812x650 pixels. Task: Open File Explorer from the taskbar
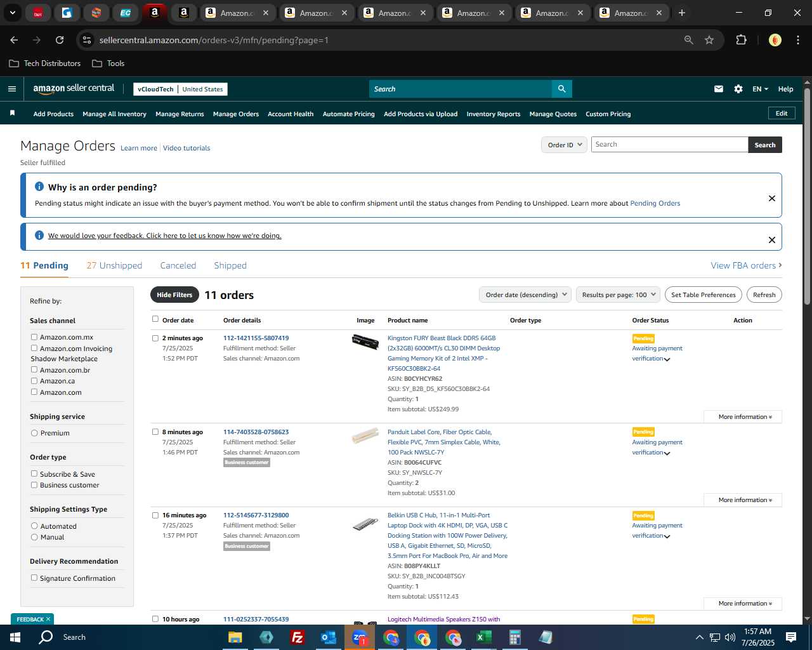click(235, 637)
